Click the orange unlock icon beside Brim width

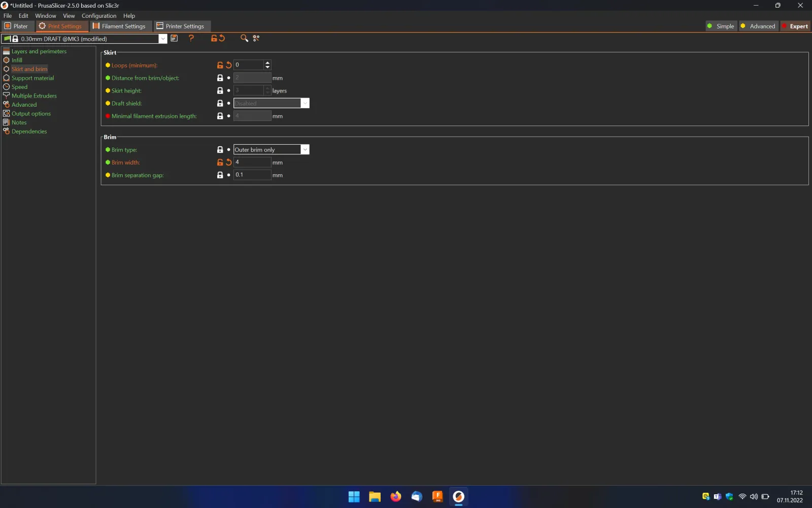tap(220, 163)
